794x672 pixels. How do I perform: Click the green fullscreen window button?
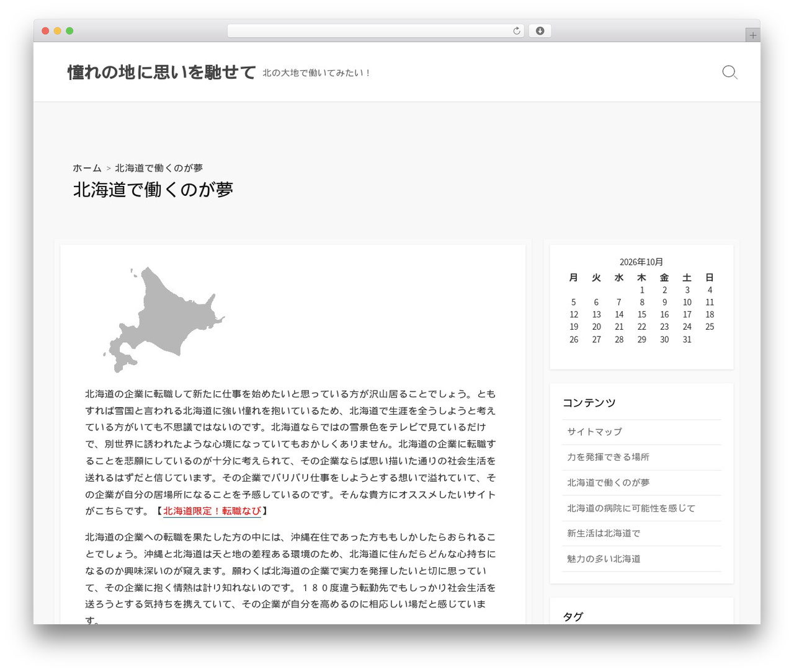(69, 31)
